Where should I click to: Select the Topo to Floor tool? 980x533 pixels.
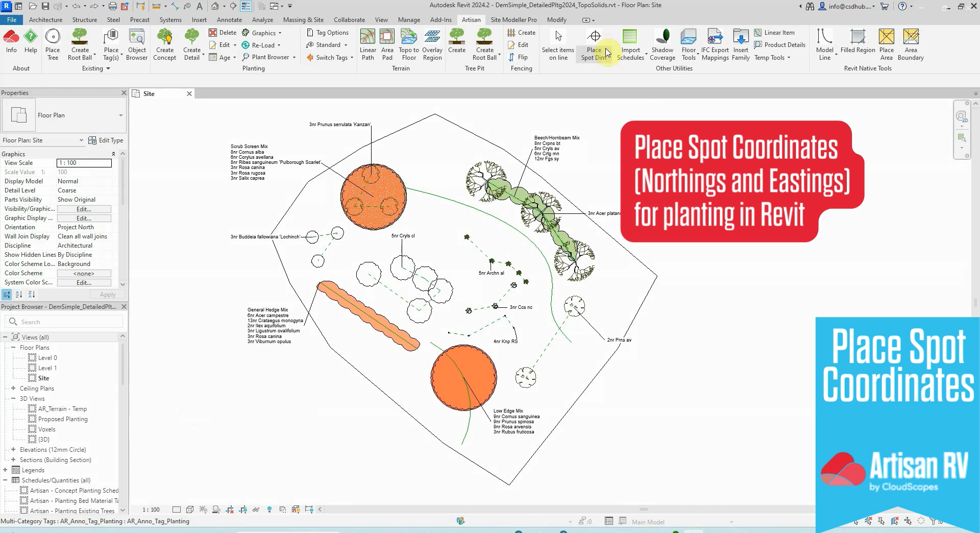pos(408,43)
